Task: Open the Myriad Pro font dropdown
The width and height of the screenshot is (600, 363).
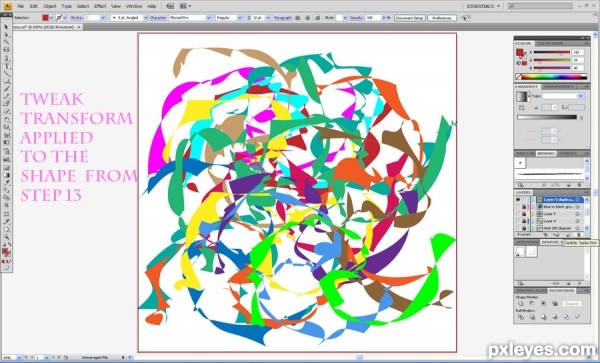Action: [189, 18]
